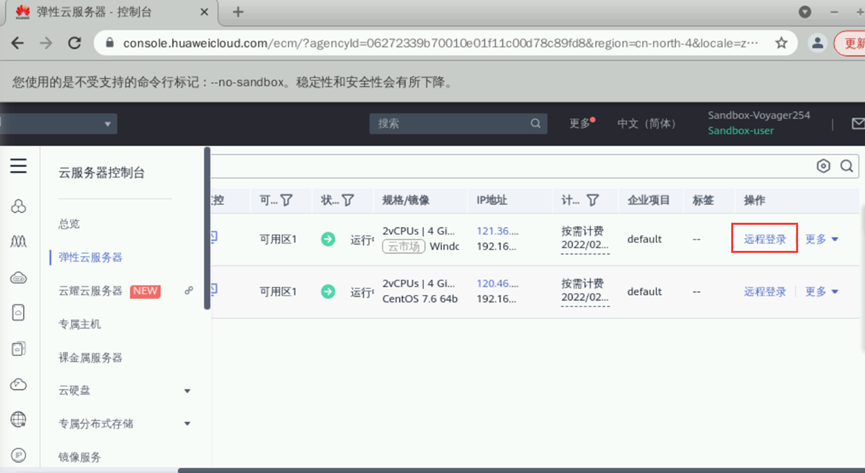Screen dimensions: 865x473
Task: Open 更多 menu in top header
Action: 581,123
